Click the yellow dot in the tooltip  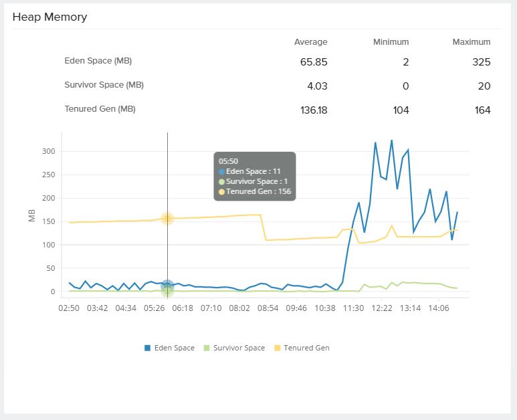click(222, 192)
